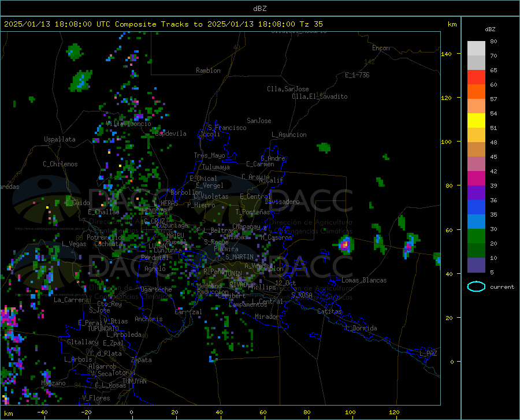This screenshot has width=520, height=420.
Task: Click the 'Zapata' map label
Action: tap(142, 360)
